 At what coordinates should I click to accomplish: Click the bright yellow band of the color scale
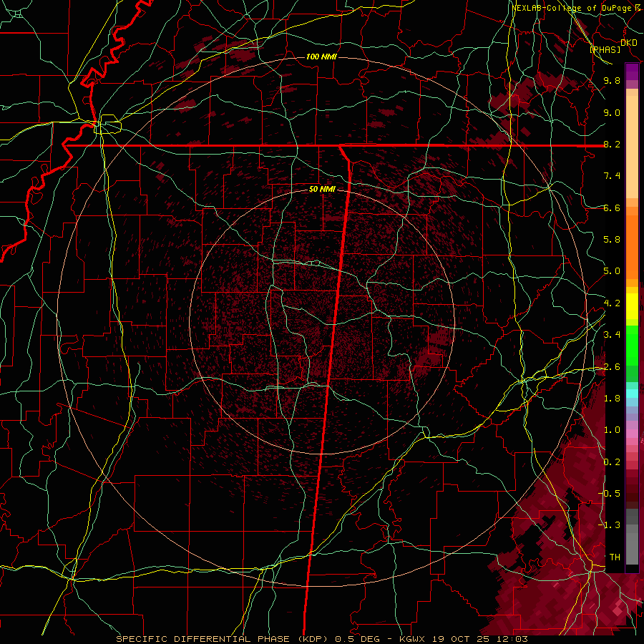pos(632,306)
